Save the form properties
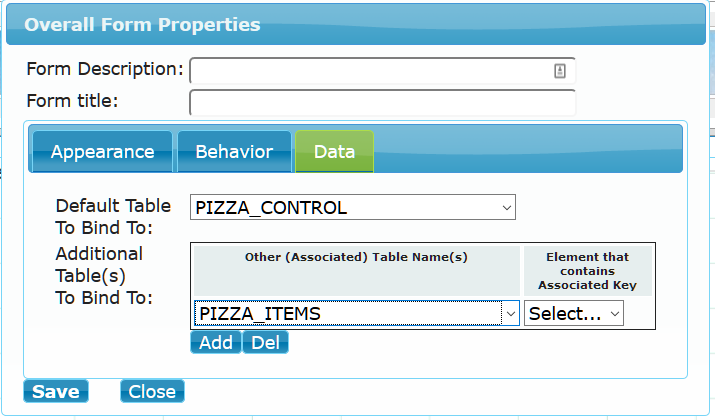Screen dimensions: 715x420 56,391
